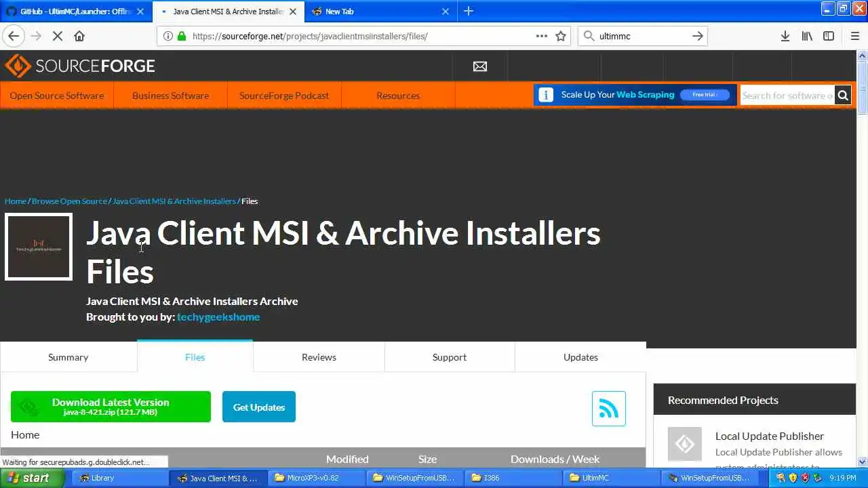
Task: Open the Open Source Software menu
Action: (x=57, y=96)
